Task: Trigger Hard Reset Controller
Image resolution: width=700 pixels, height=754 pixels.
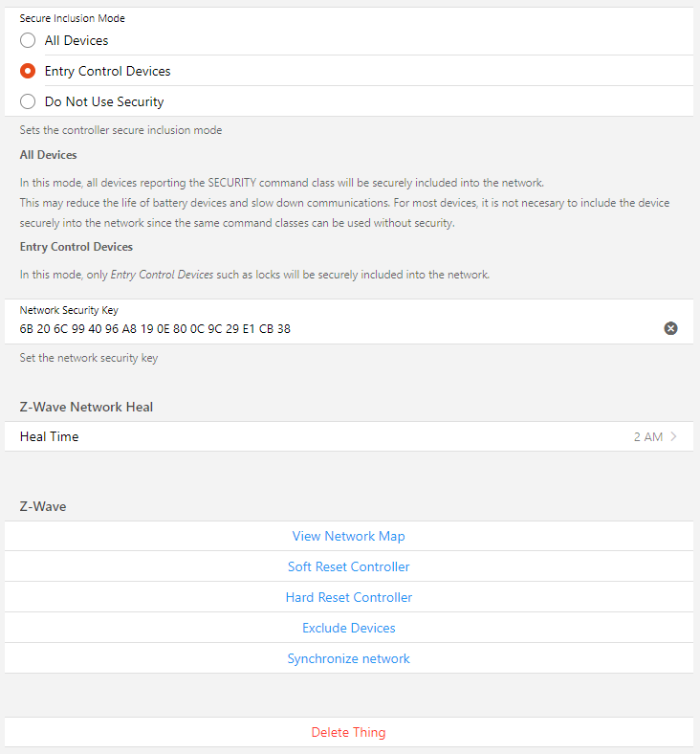Action: [x=348, y=597]
